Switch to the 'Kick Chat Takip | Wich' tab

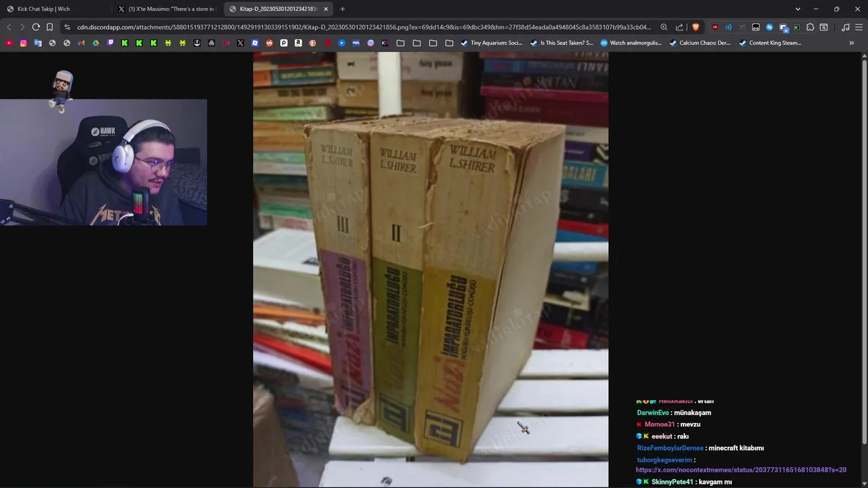coord(56,9)
